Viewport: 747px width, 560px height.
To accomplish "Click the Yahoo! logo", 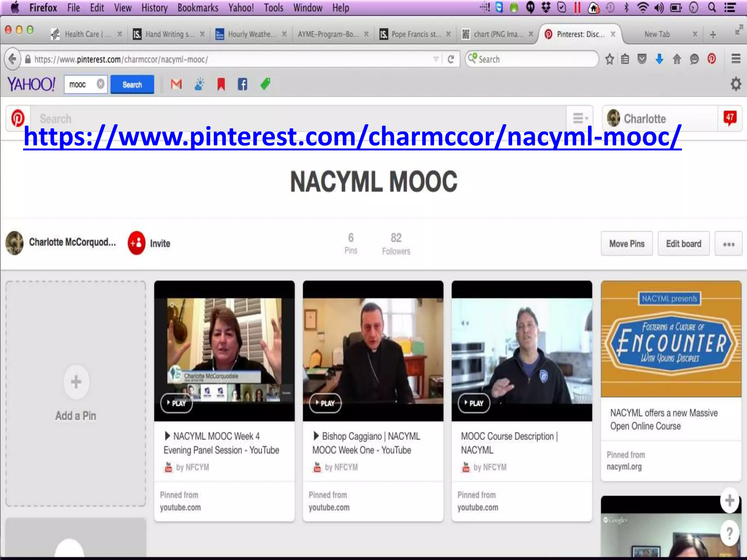I will tap(31, 84).
